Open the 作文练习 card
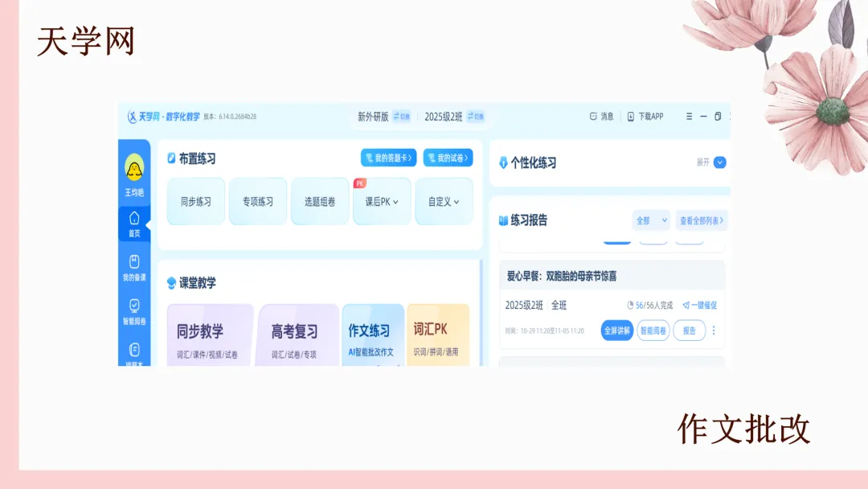This screenshot has width=868, height=489. click(x=373, y=335)
